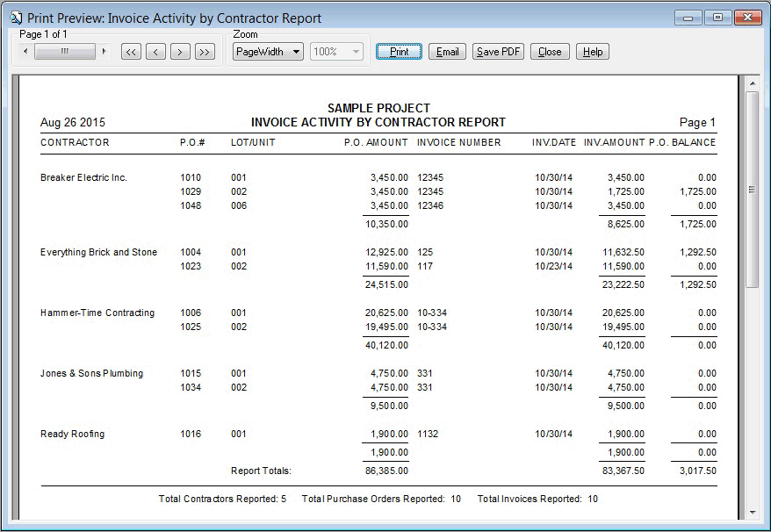Click vertical scrollbar down arrow
The width and height of the screenshot is (771, 532).
(753, 513)
